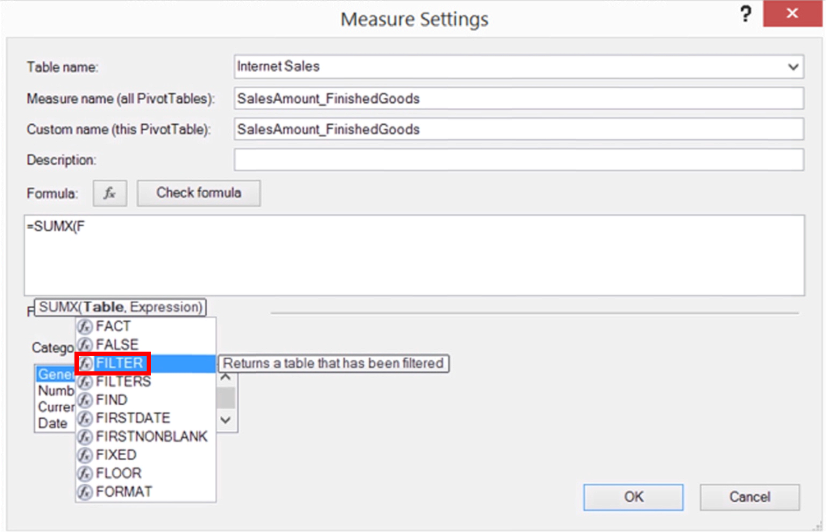This screenshot has height=532, width=826.
Task: Confirm the measure with OK
Action: (634, 496)
